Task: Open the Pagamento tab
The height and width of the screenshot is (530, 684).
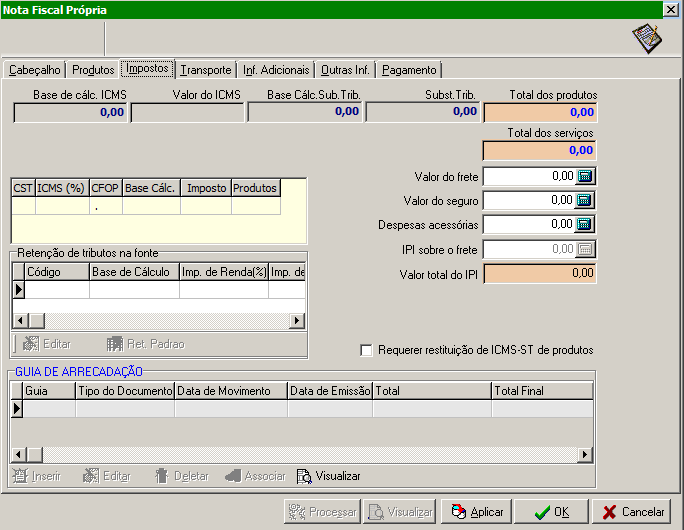Action: (409, 70)
